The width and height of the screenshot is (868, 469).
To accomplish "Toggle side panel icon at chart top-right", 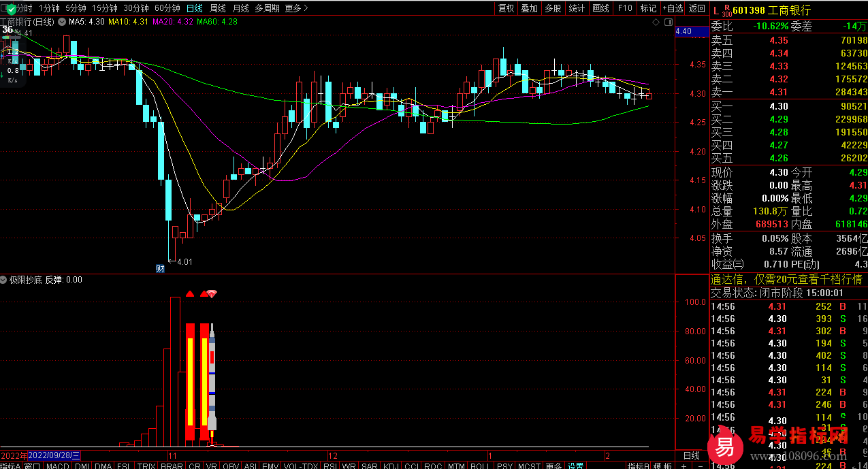I will coord(668,22).
